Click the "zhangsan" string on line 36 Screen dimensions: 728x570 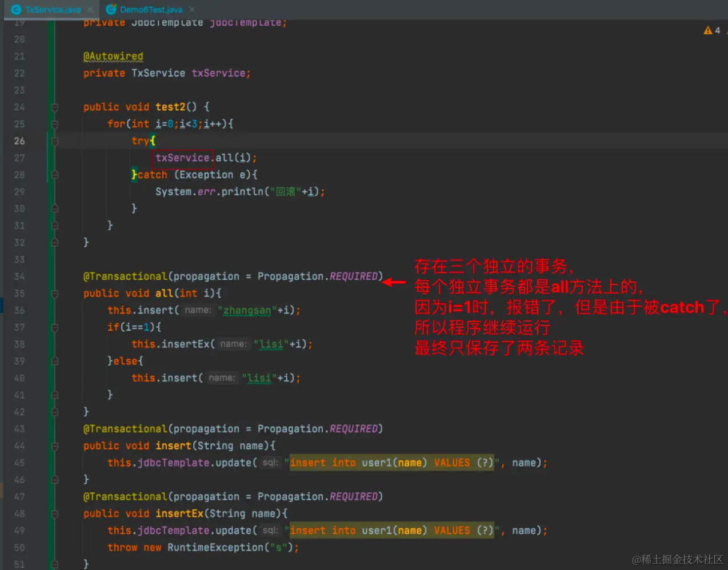247,310
